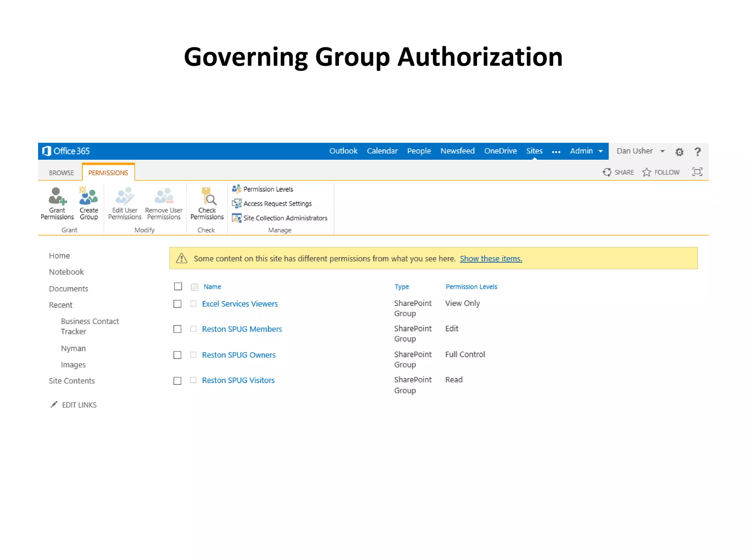Switch to the BROWSE ribbon tab
The width and height of the screenshot is (747, 560).
61,173
